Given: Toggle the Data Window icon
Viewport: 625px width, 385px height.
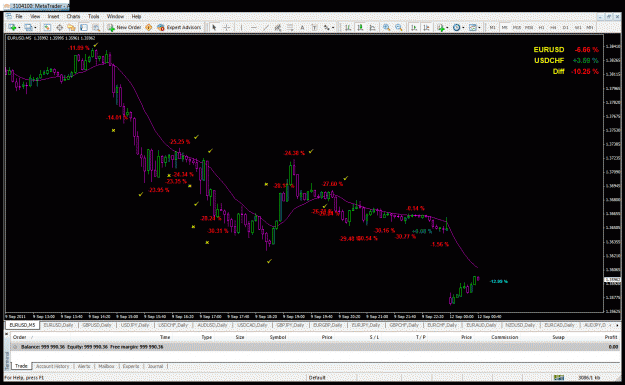Looking at the screenshot, I should (x=59, y=28).
